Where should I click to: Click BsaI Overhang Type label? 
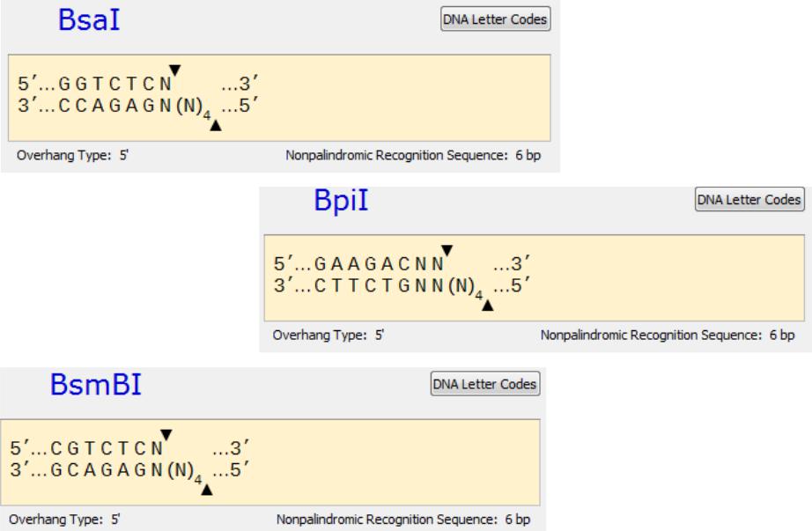63,155
